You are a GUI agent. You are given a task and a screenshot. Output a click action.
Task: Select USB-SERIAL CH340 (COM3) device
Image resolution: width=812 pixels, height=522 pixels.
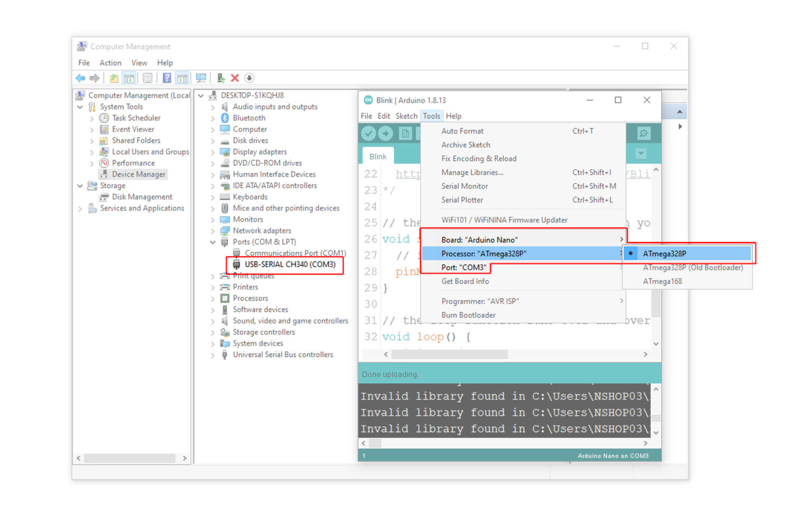click(x=290, y=264)
